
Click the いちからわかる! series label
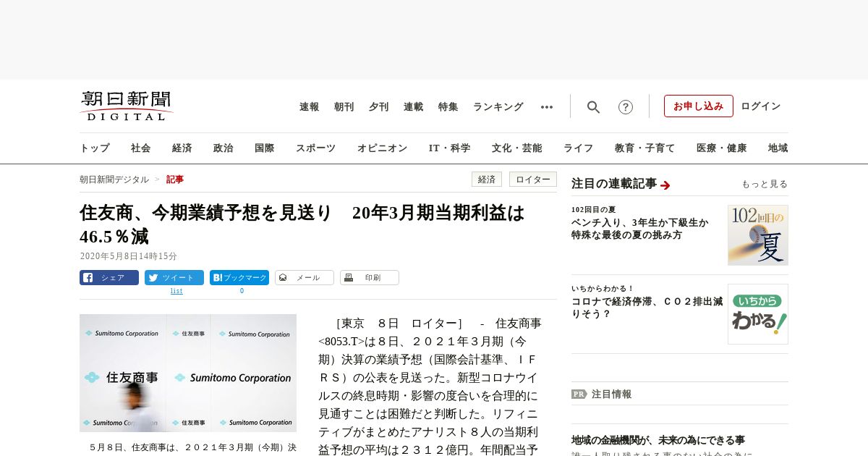click(x=603, y=289)
